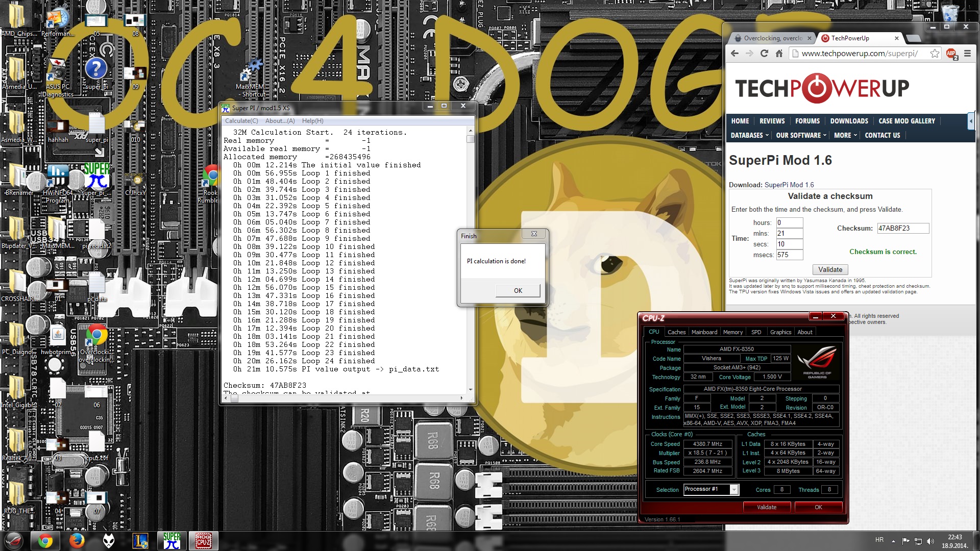Click the browser Forward arrow

coord(749,54)
